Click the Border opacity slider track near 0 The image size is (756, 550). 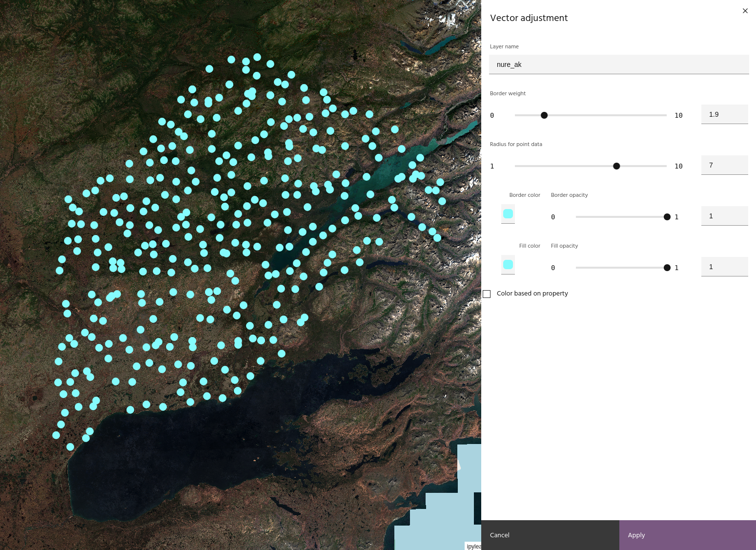582,217
